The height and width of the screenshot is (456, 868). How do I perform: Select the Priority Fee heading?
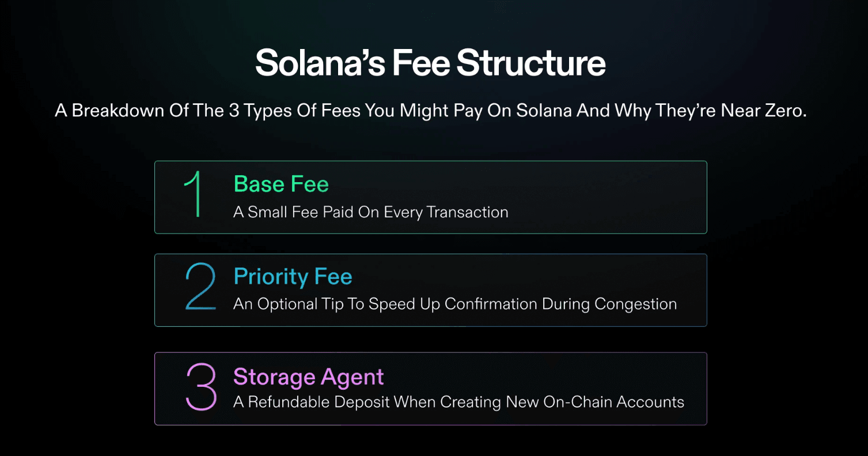[x=293, y=277]
